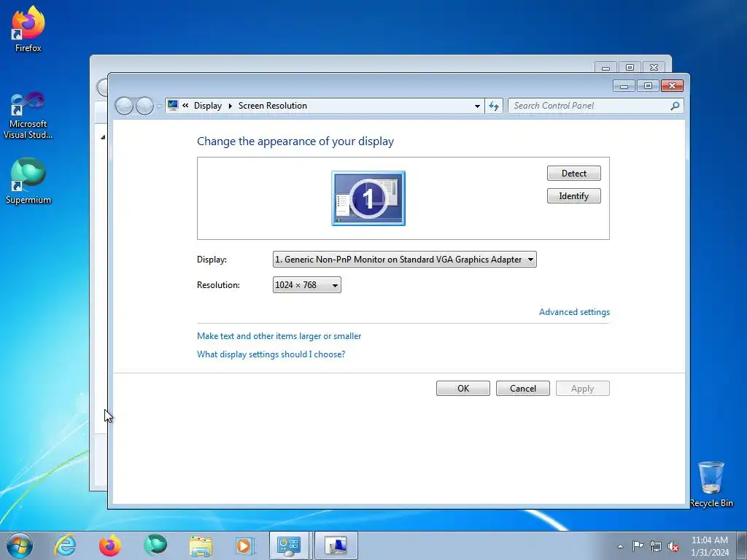Click the address bar monitor icon

173,105
